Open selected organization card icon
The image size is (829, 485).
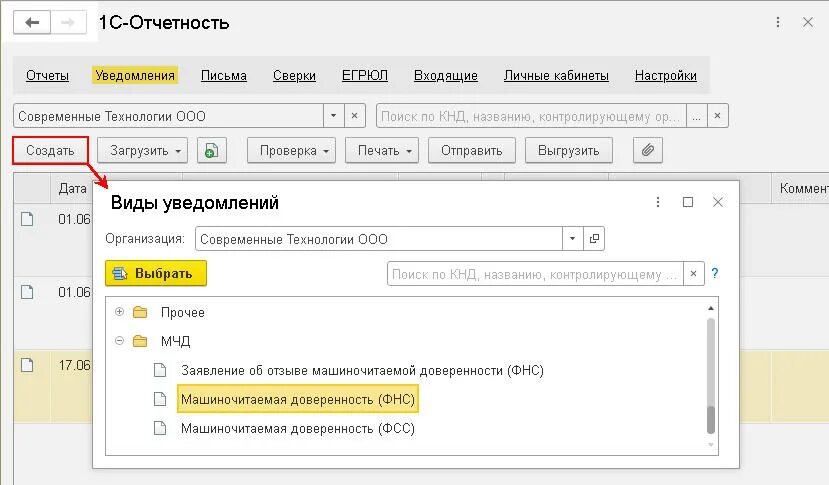pyautogui.click(x=594, y=239)
